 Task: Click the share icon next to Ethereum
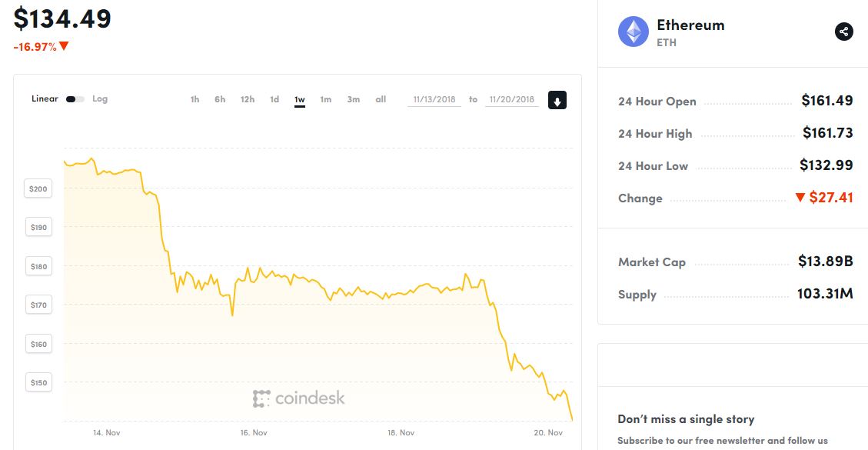pos(843,32)
